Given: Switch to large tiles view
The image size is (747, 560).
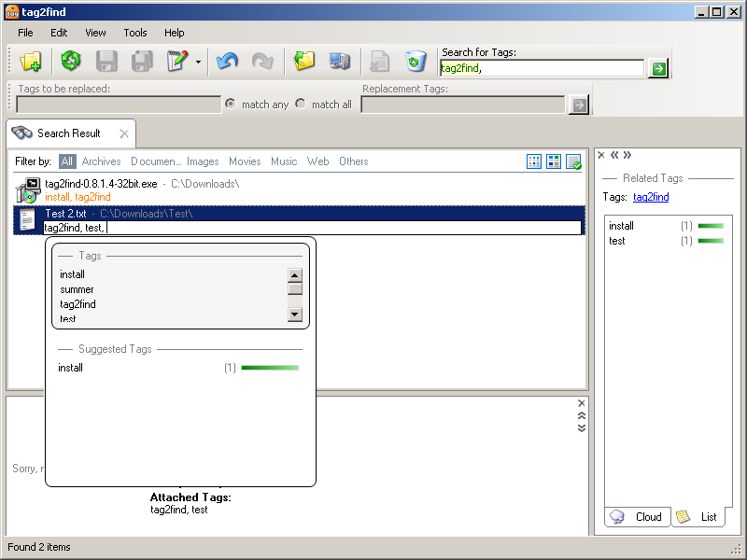Looking at the screenshot, I should coord(554,161).
